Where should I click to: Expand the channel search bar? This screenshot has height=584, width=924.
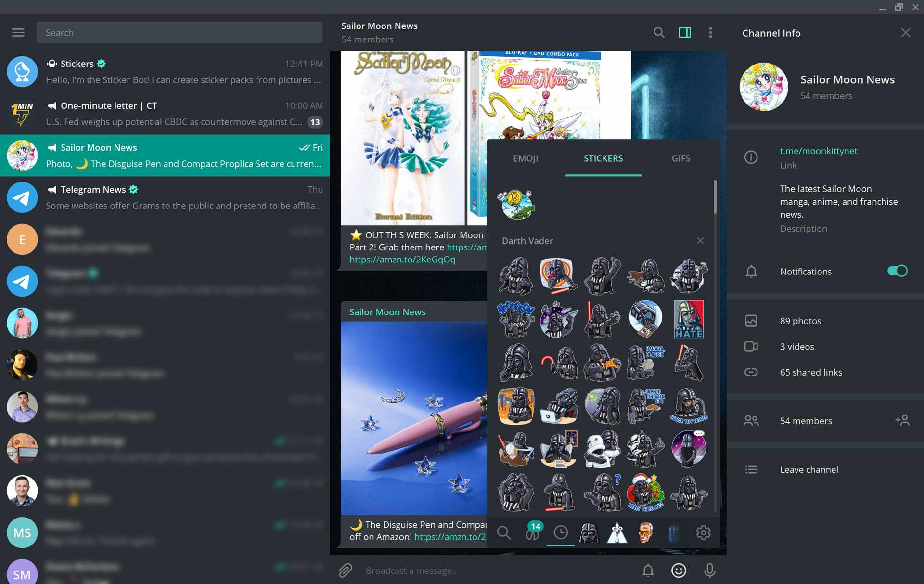click(x=659, y=32)
